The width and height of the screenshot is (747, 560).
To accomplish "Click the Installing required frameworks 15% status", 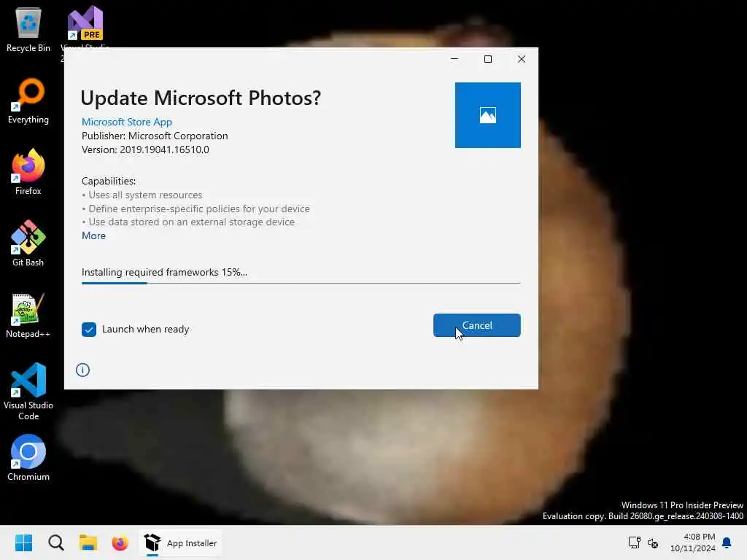I will pos(164,273).
